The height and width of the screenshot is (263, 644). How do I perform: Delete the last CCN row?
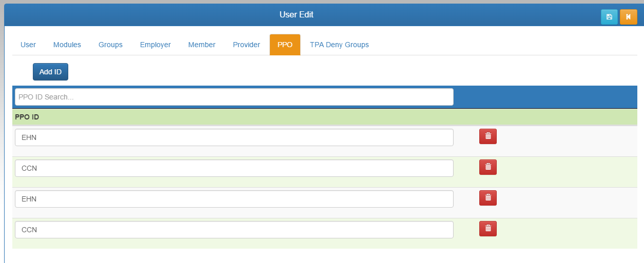pos(488,229)
